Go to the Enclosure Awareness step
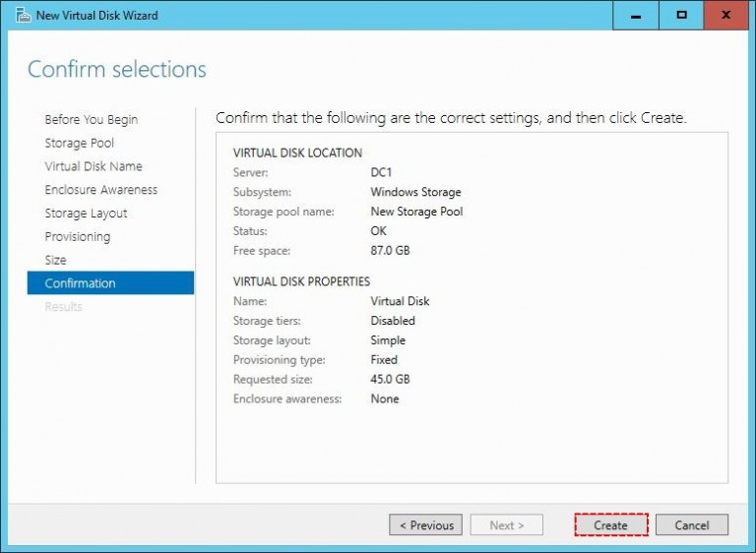Screen dimensions: 756x553 point(101,190)
